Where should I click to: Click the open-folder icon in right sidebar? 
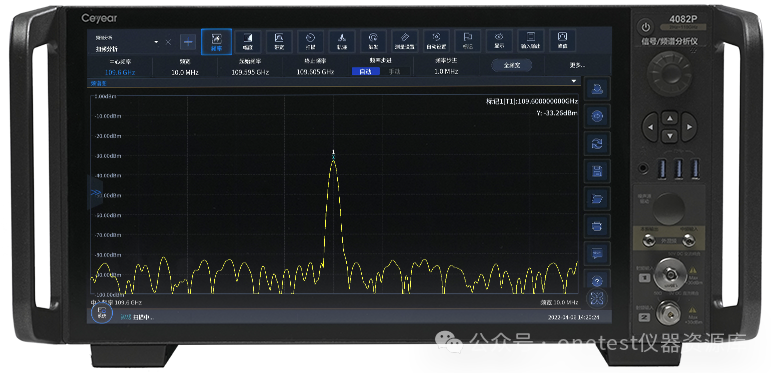click(x=598, y=199)
